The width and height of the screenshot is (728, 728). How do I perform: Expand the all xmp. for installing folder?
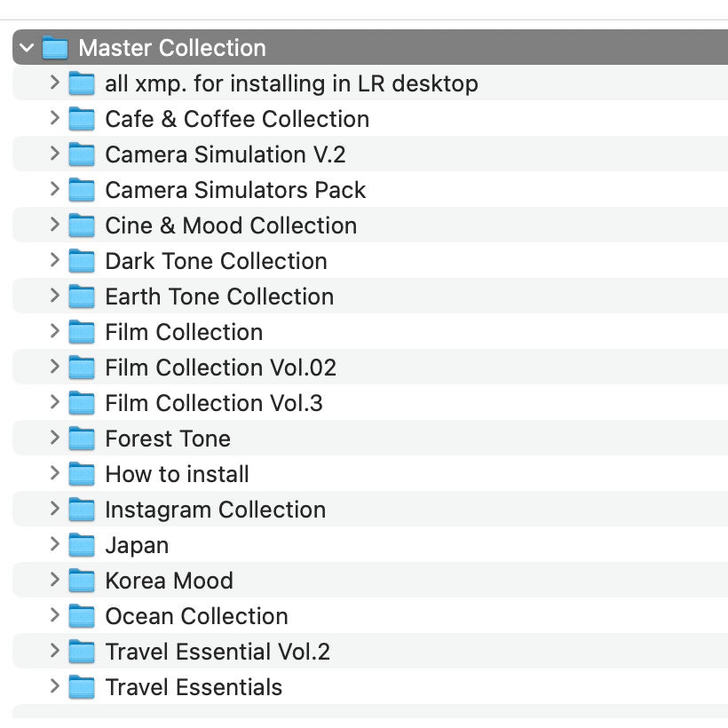55,83
